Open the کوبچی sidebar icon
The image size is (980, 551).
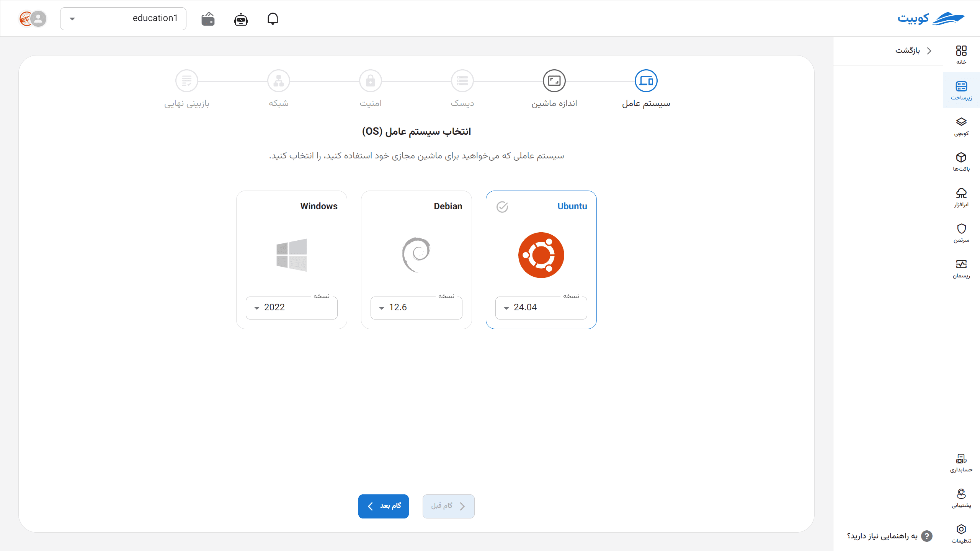[x=961, y=126]
